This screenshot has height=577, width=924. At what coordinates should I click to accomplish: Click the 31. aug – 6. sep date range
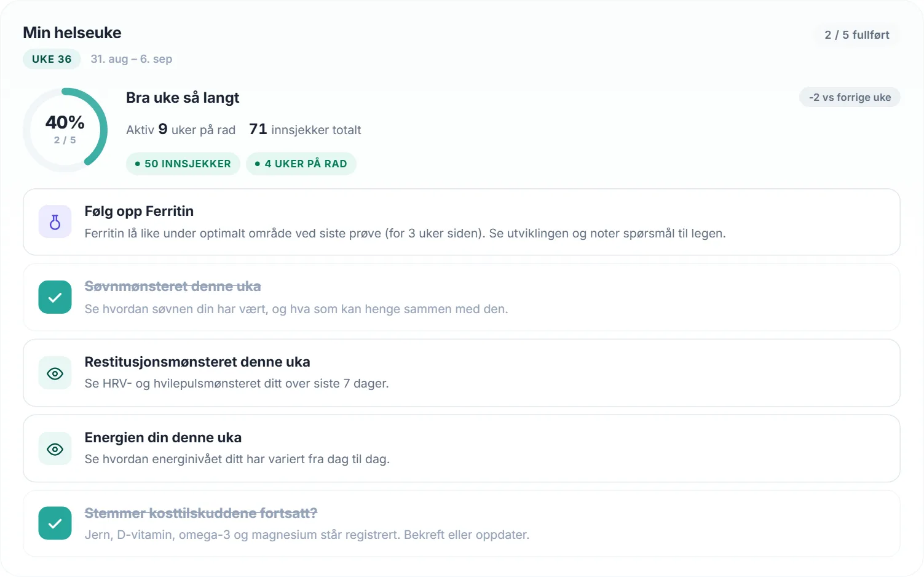point(132,59)
